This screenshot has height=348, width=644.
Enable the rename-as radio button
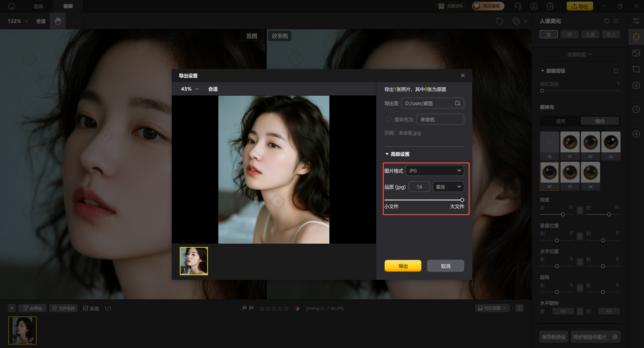(x=389, y=119)
